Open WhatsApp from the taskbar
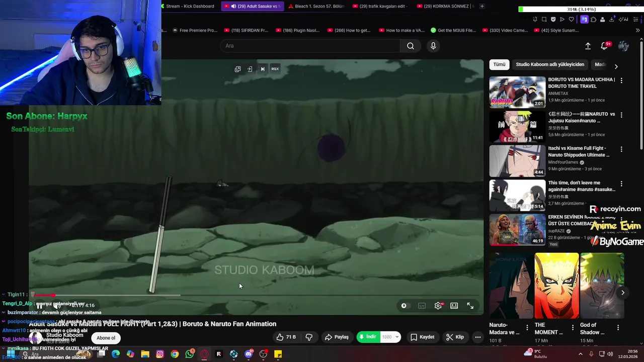 point(189,354)
